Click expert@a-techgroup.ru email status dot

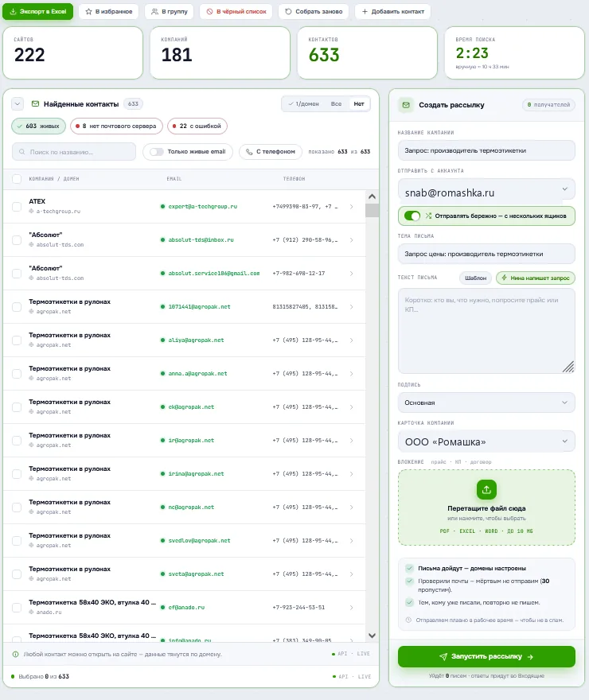(x=162, y=206)
